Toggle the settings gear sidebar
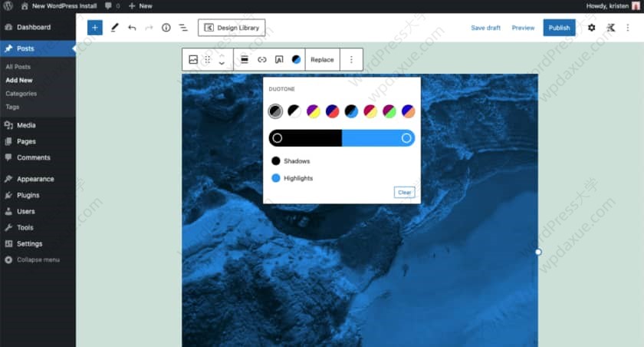This screenshot has height=347, width=644. [591, 28]
